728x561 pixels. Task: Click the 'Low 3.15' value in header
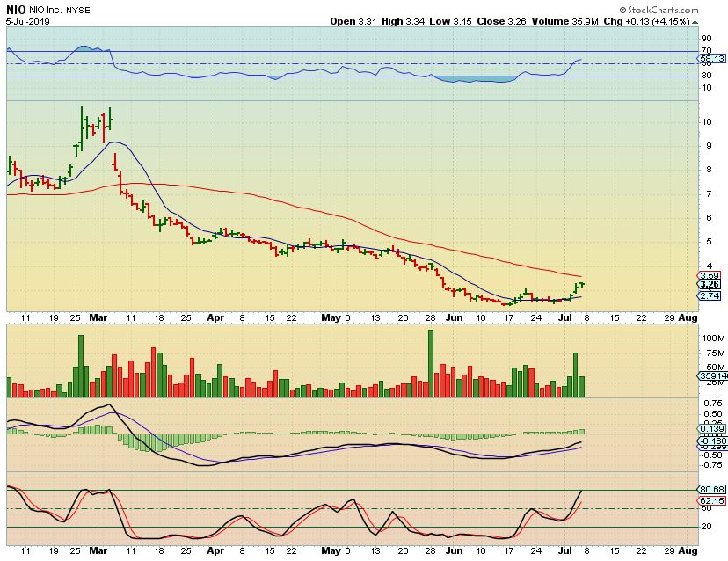click(450, 21)
